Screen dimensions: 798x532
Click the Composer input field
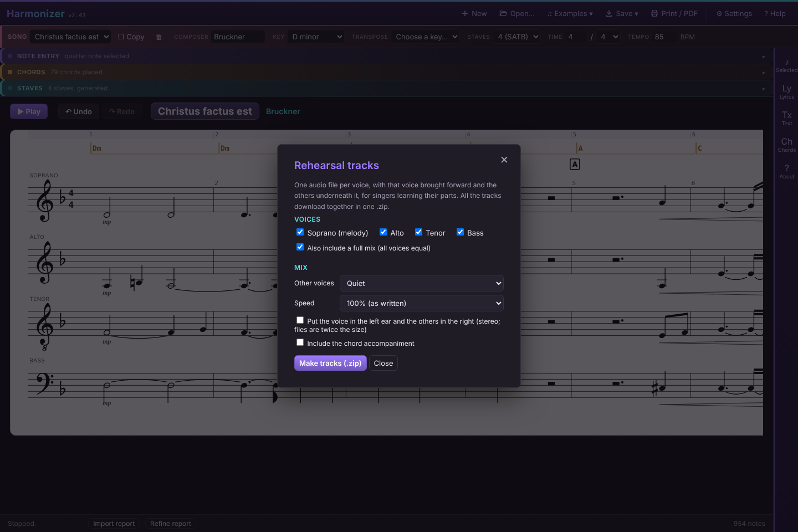pyautogui.click(x=238, y=37)
